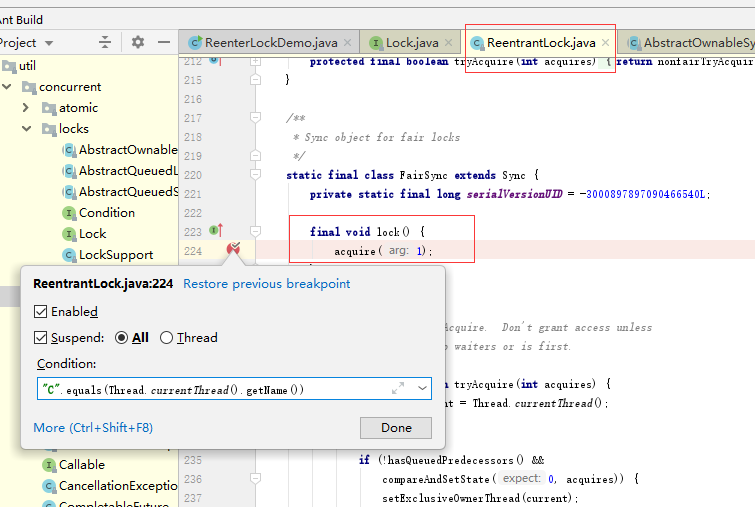Screen dimensions: 755x507
Task: Fold the code block at line 236
Action: [x=256, y=478]
